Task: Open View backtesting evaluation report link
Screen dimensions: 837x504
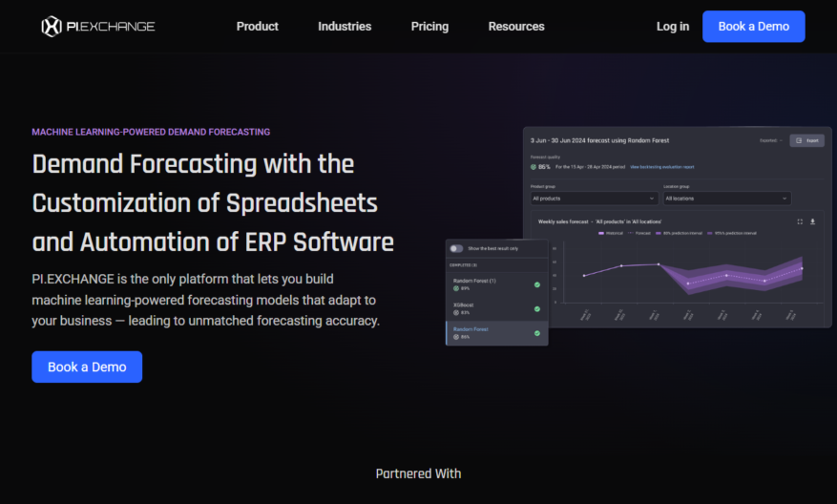Action: click(662, 167)
